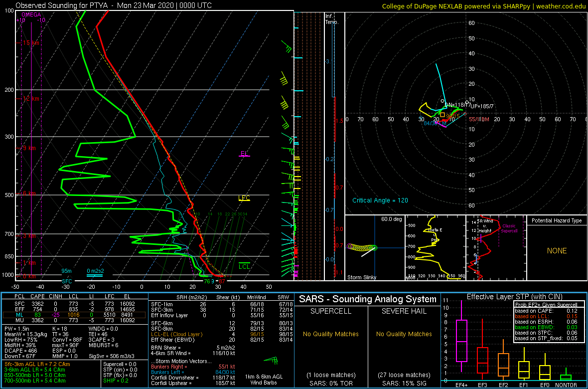Viewport: 588px width, 389px height.
Task: Click 'based on CAPE:' legend row
Action: tap(546, 311)
